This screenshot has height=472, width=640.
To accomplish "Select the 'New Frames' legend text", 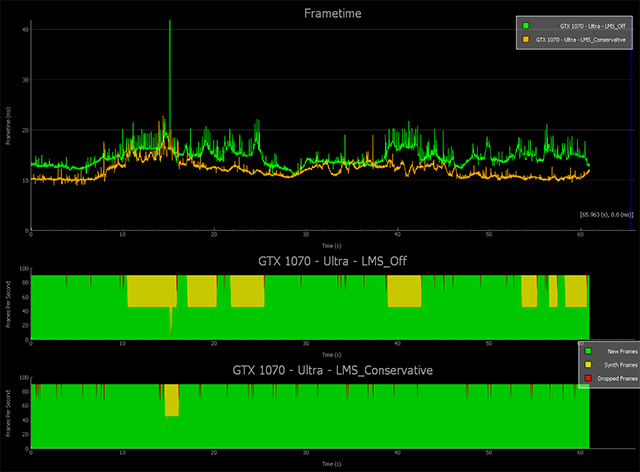I will [x=622, y=352].
